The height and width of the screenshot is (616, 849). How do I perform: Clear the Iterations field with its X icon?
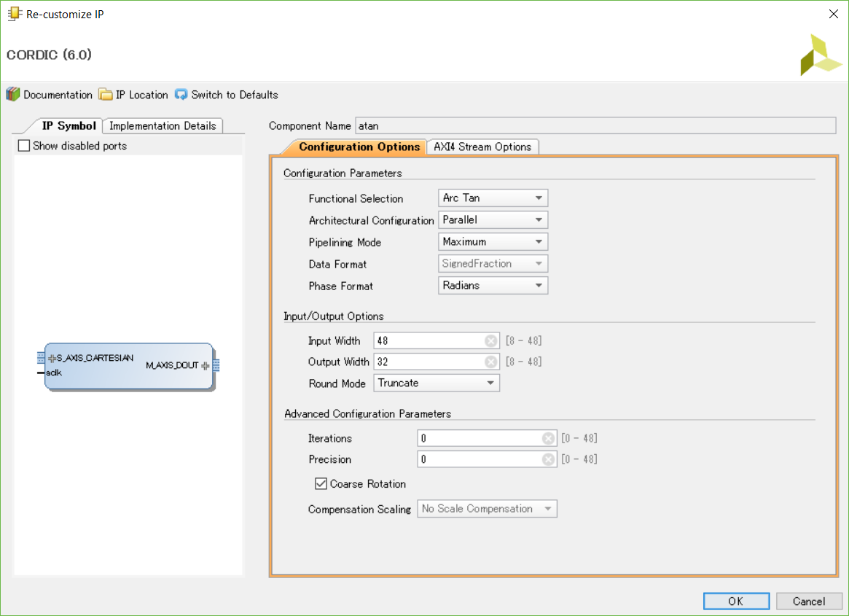click(x=548, y=438)
